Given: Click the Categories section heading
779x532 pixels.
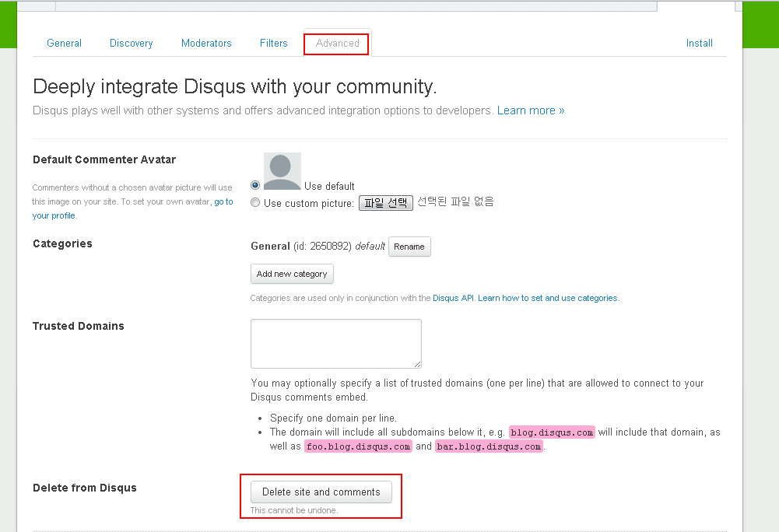Looking at the screenshot, I should point(62,243).
